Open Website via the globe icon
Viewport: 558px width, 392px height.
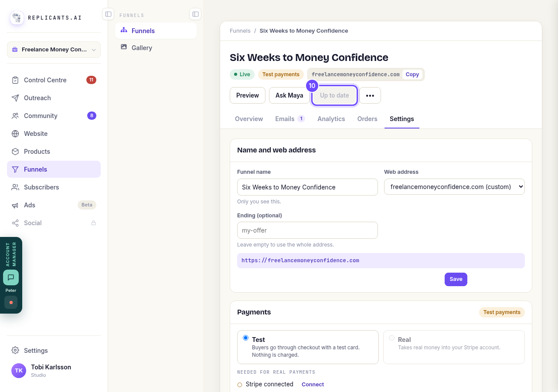[15, 134]
